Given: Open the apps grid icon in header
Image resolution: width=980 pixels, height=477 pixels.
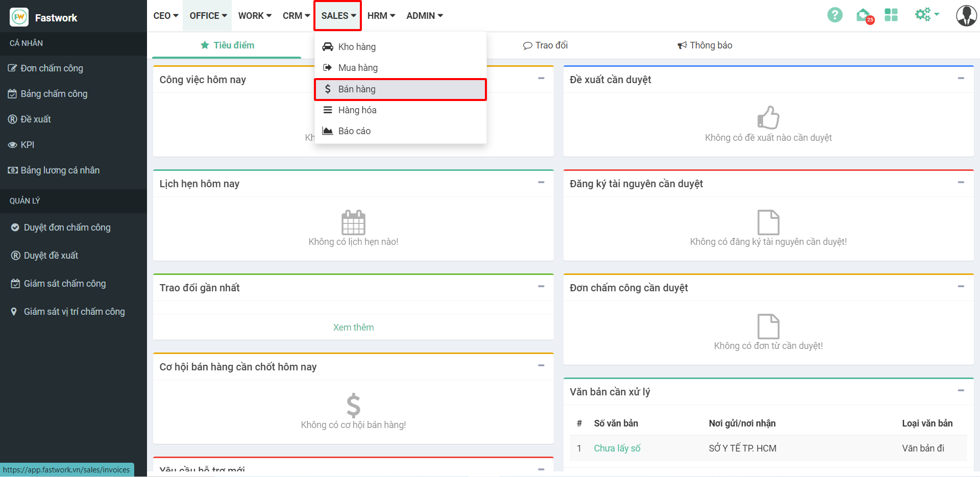Looking at the screenshot, I should tap(891, 15).
